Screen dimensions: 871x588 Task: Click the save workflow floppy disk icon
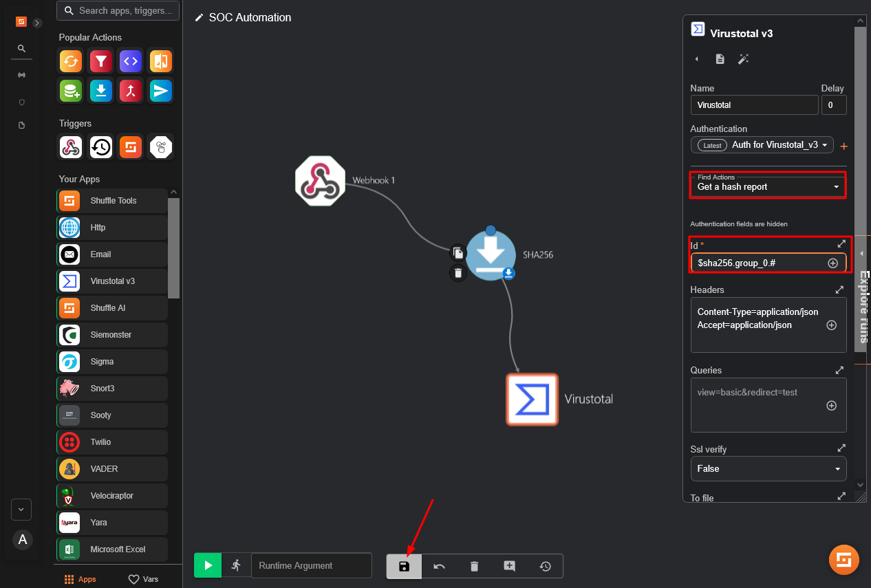405,566
